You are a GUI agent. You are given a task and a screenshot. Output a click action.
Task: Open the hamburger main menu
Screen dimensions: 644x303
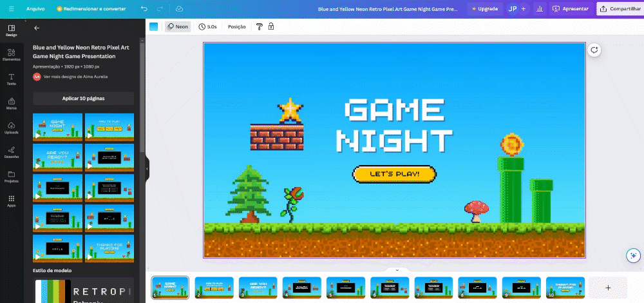[10, 9]
